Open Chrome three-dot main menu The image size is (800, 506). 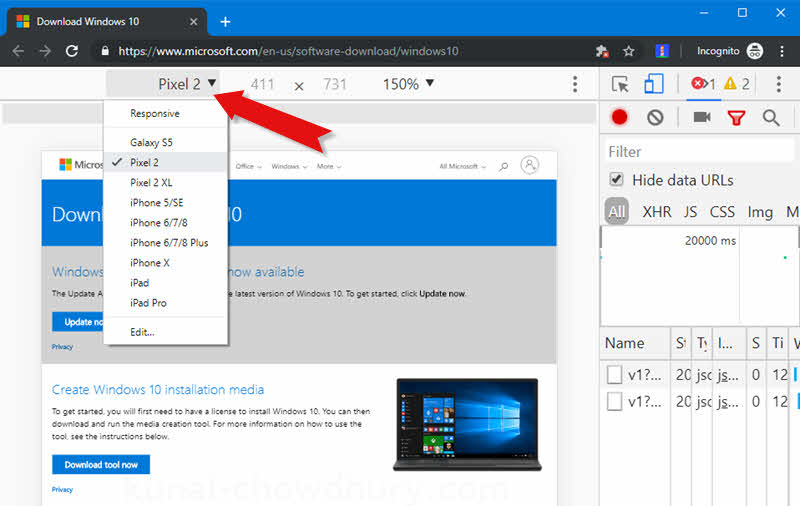point(782,51)
